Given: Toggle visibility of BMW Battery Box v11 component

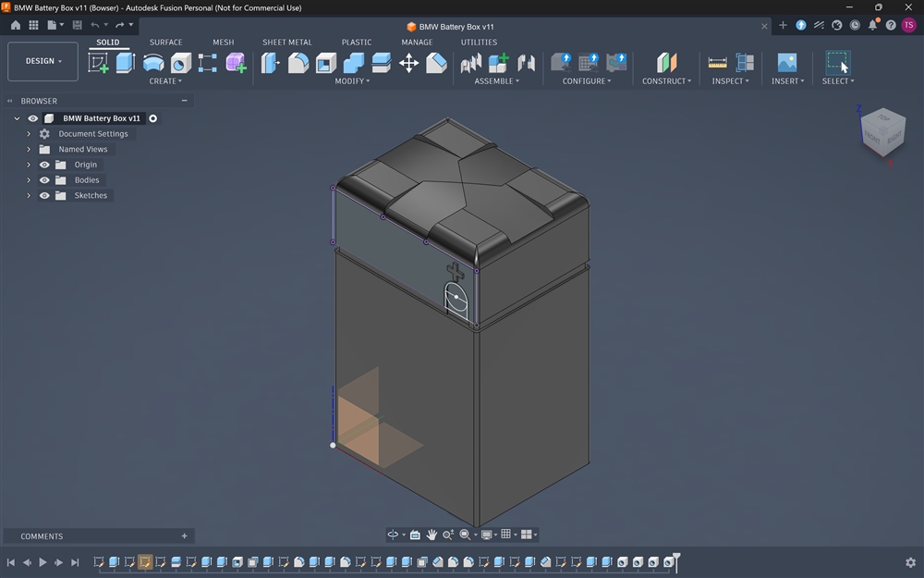Looking at the screenshot, I should point(33,118).
